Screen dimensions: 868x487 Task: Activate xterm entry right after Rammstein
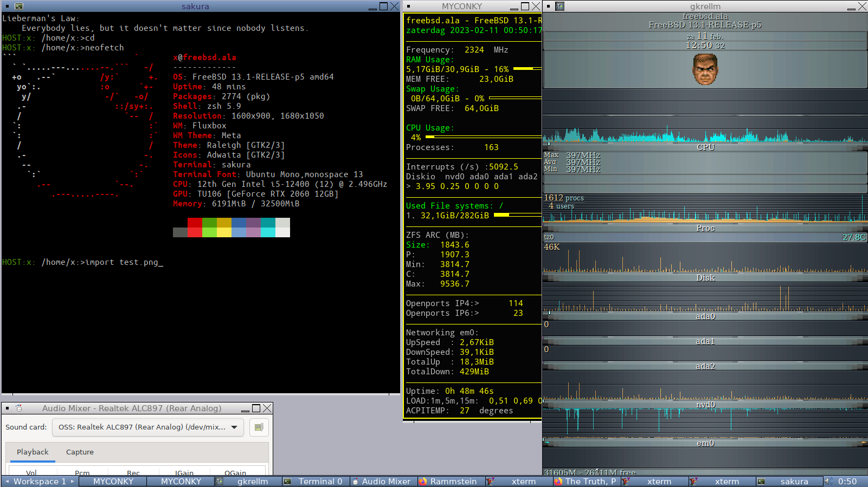(519, 481)
